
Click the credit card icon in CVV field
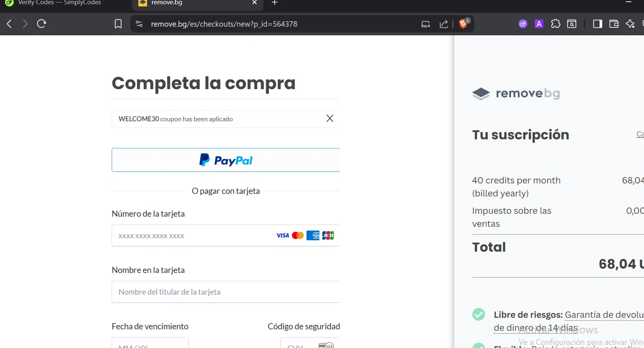point(326,346)
